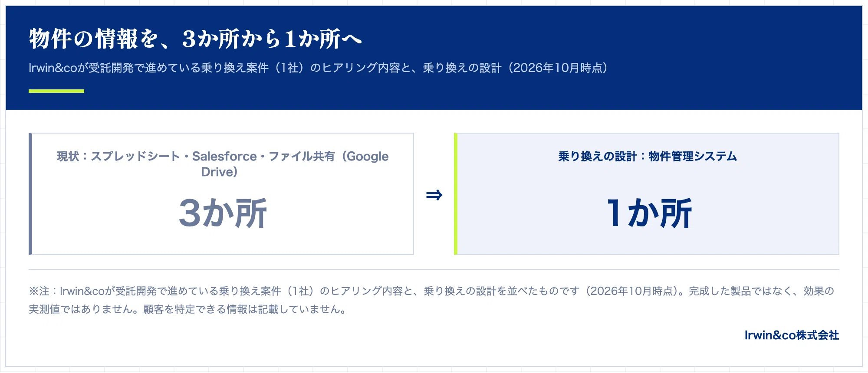Click the Drive) text in left card
Screen dimensions: 868x373
220,172
